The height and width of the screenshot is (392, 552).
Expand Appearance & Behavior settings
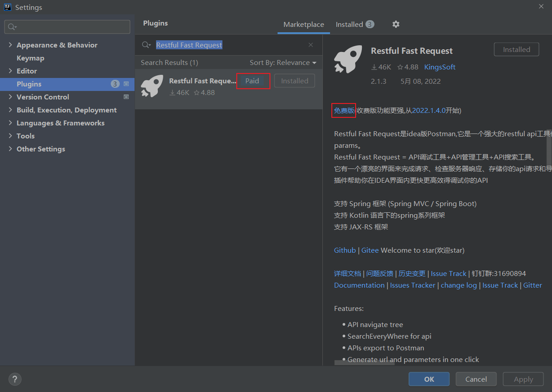tap(10, 45)
